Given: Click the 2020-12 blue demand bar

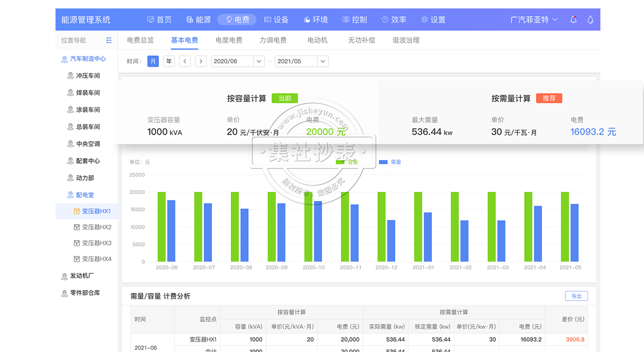Looking at the screenshot, I should click(391, 241).
